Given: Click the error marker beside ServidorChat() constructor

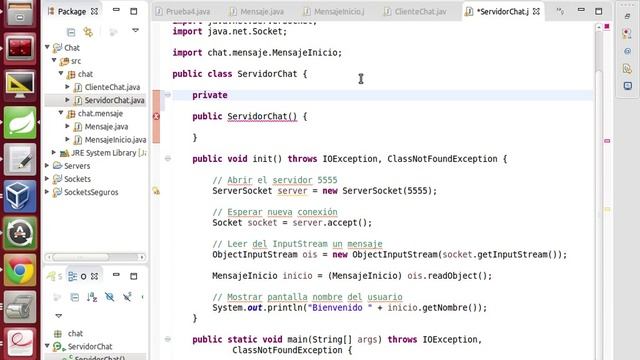Looking at the screenshot, I should coord(156,116).
